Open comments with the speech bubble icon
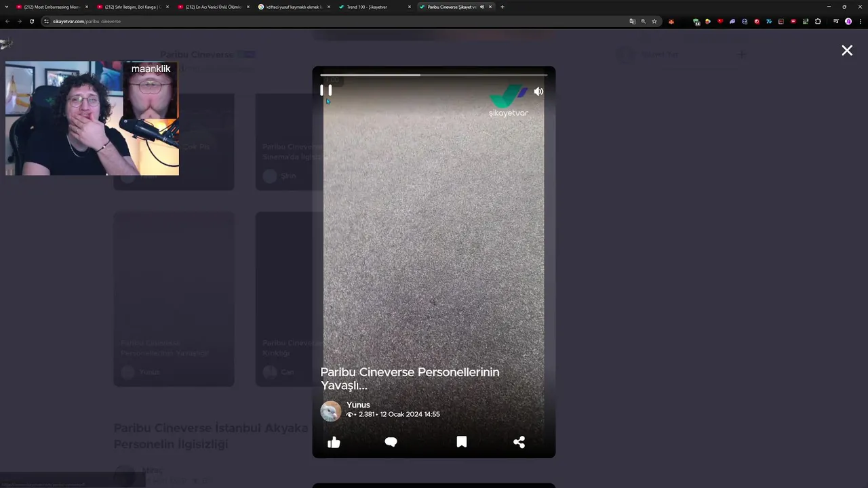 (x=391, y=442)
